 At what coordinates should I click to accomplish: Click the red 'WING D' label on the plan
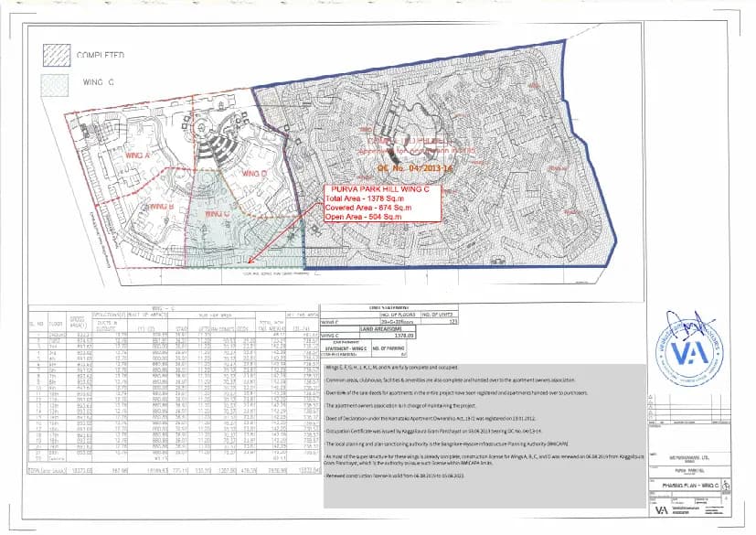(254, 174)
